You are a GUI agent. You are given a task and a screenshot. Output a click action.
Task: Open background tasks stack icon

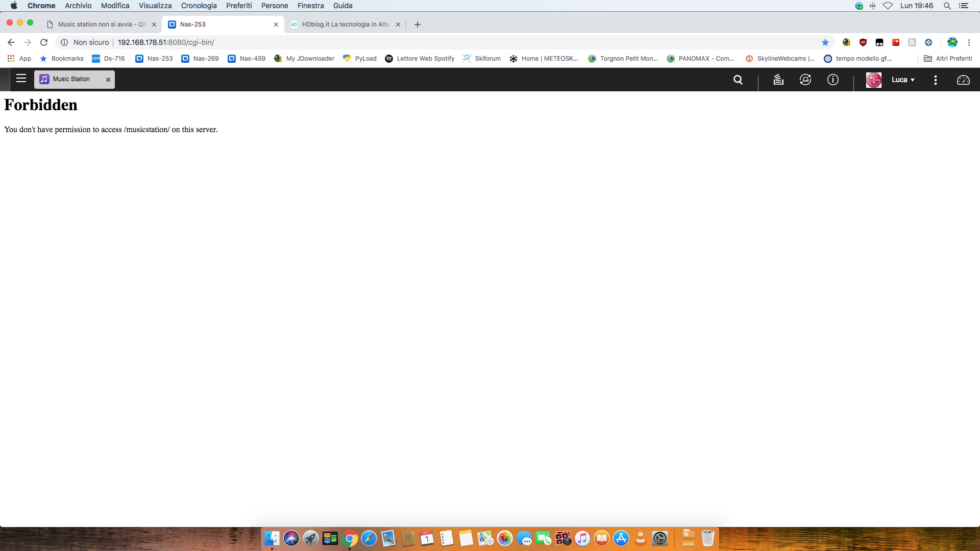coord(778,80)
